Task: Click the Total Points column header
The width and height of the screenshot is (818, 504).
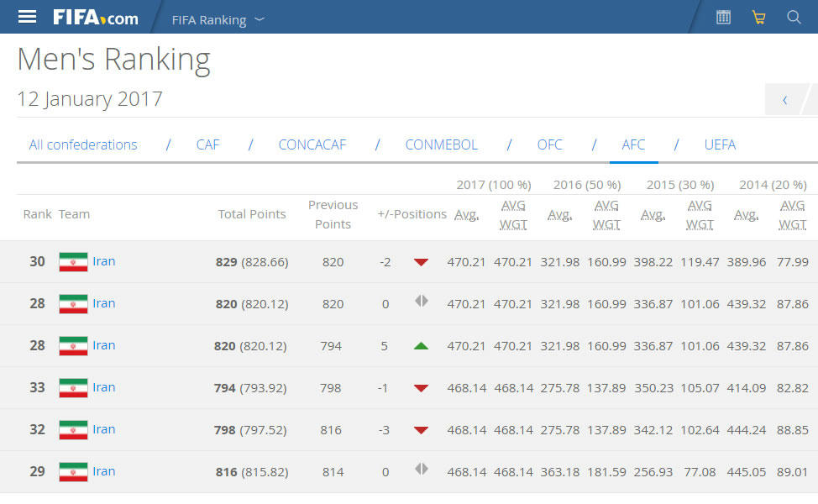Action: point(252,214)
